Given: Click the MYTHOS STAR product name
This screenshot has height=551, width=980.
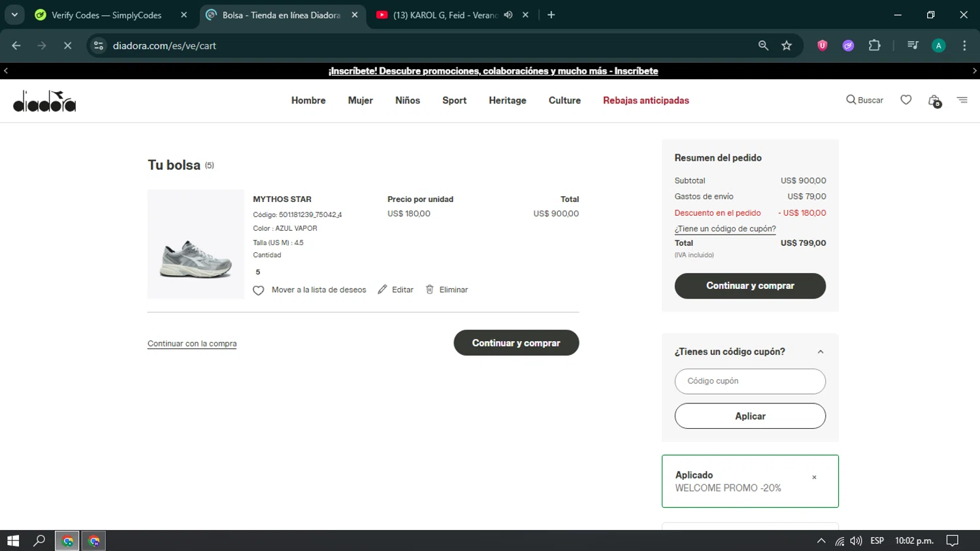Looking at the screenshot, I should point(282,199).
